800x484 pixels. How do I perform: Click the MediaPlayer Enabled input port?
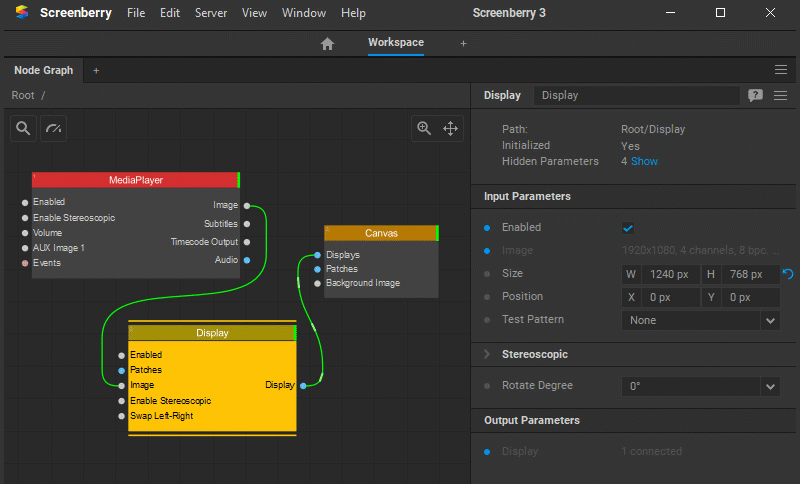[25, 202]
